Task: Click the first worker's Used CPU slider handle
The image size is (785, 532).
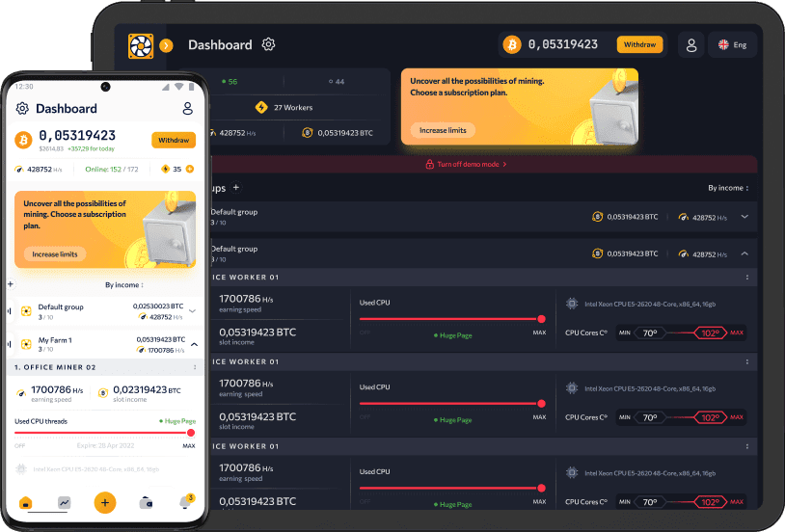Action: tap(541, 319)
